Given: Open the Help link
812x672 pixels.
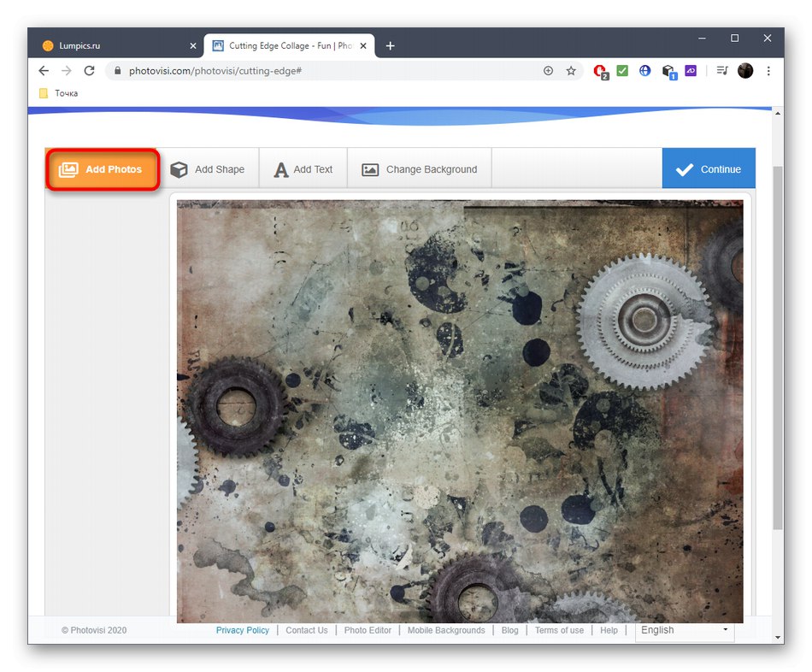Looking at the screenshot, I should point(609,630).
